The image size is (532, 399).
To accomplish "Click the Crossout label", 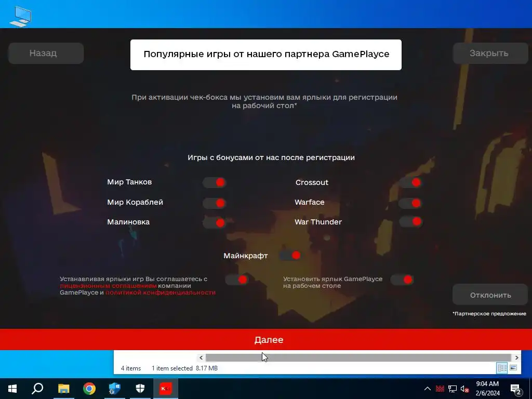I will pyautogui.click(x=312, y=182).
